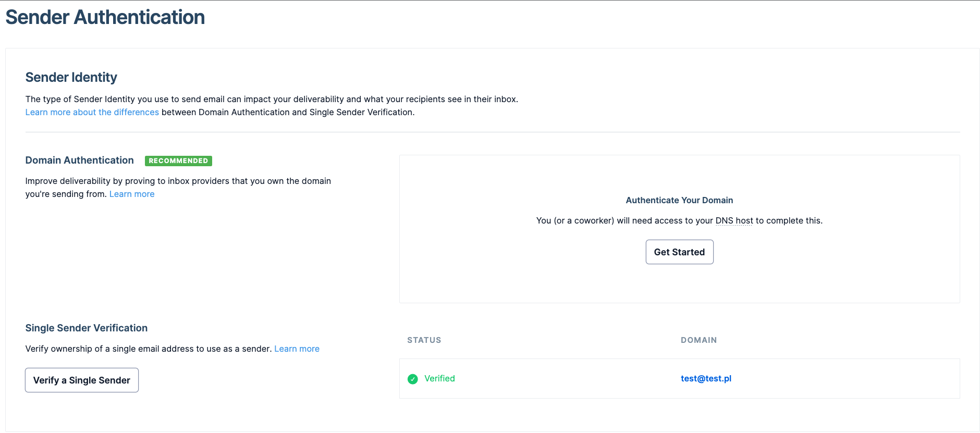Screen dimensions: 980x433
Task: Open Learn more link for Single Sender Verification
Action: pyautogui.click(x=297, y=349)
